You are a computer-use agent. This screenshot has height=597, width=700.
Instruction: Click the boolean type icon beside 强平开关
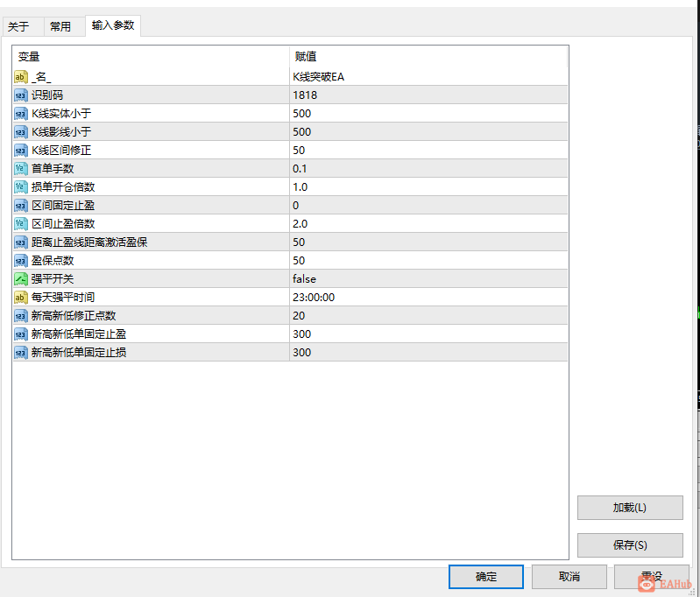click(x=20, y=279)
